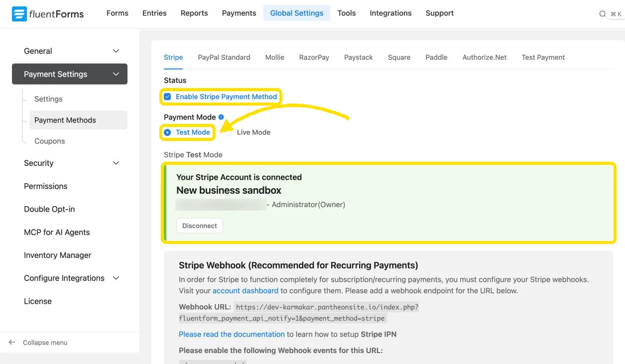Switch to the PayPal Standard tab
The height and width of the screenshot is (364, 625).
pos(224,57)
